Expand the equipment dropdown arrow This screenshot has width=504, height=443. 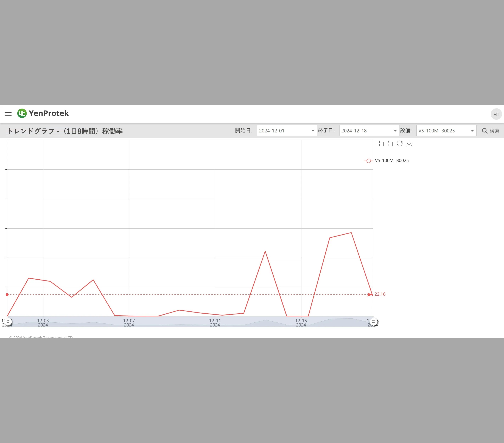pyautogui.click(x=472, y=131)
